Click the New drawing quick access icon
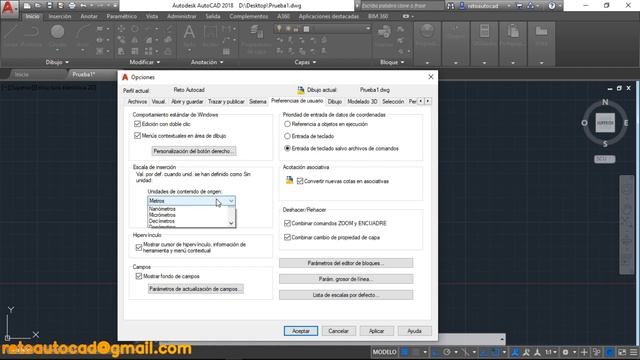This screenshot has width=640, height=360. pos(27,6)
